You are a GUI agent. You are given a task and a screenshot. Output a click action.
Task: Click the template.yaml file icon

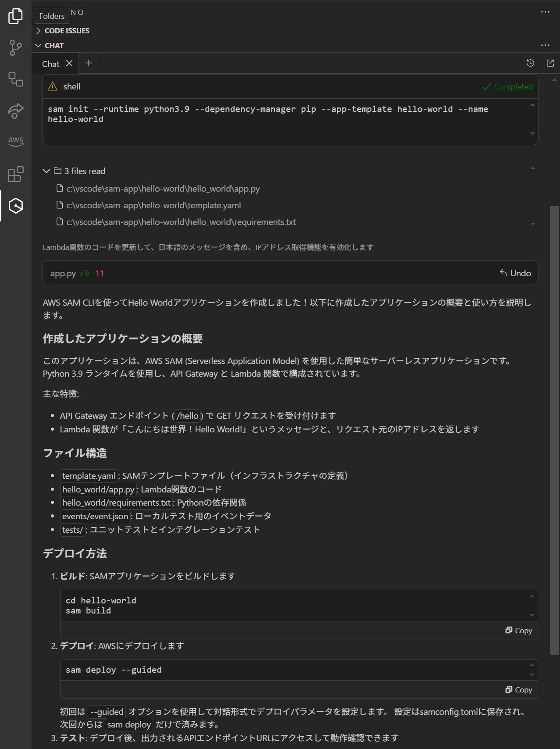(x=60, y=205)
